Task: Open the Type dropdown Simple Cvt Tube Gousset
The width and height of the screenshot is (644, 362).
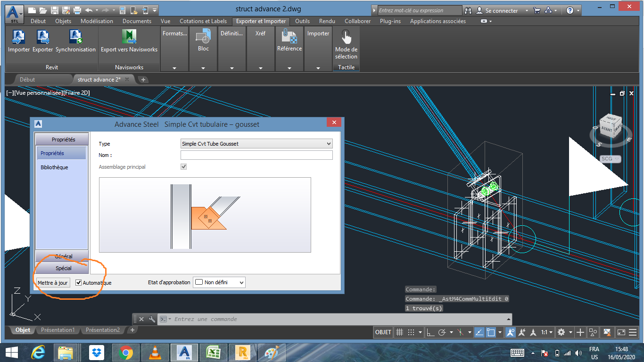Action: (256, 144)
